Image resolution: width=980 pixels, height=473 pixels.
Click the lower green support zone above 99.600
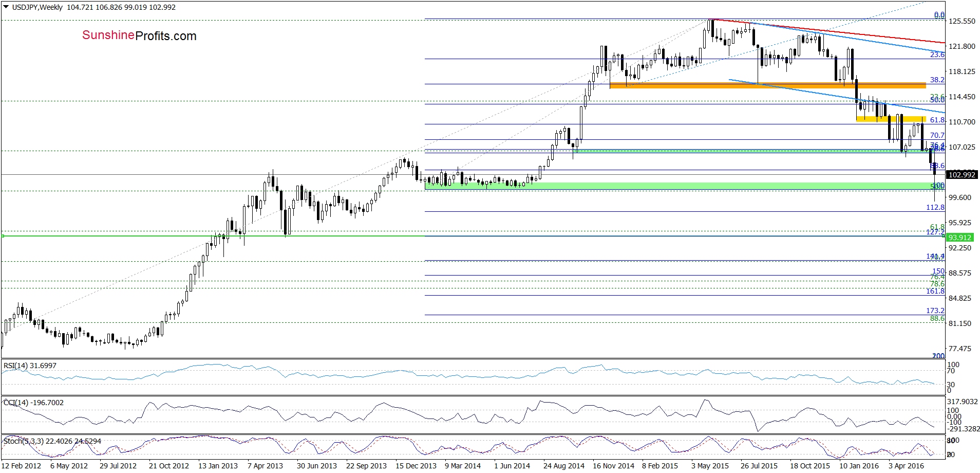tap(684, 186)
